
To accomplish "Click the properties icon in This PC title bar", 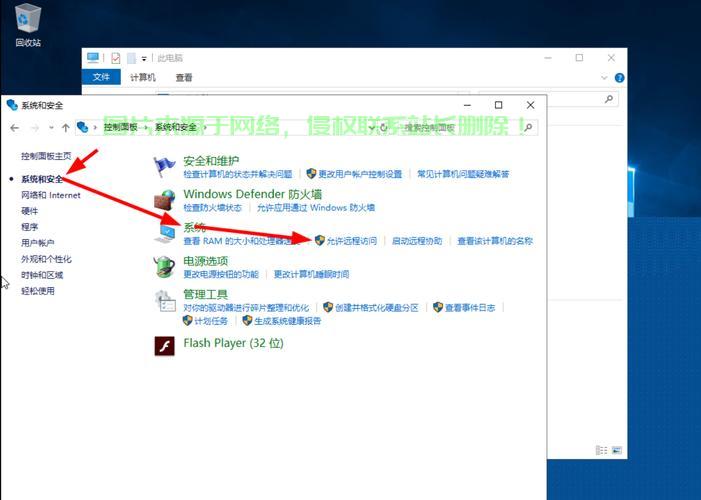I will (x=116, y=58).
